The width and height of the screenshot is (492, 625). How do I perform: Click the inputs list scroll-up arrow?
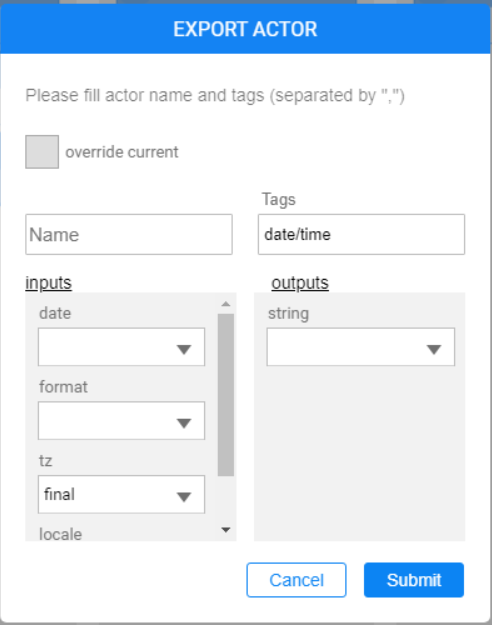[226, 304]
